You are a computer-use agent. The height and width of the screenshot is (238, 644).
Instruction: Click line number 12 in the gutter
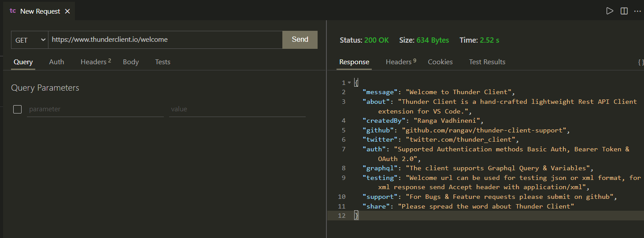pos(342,216)
